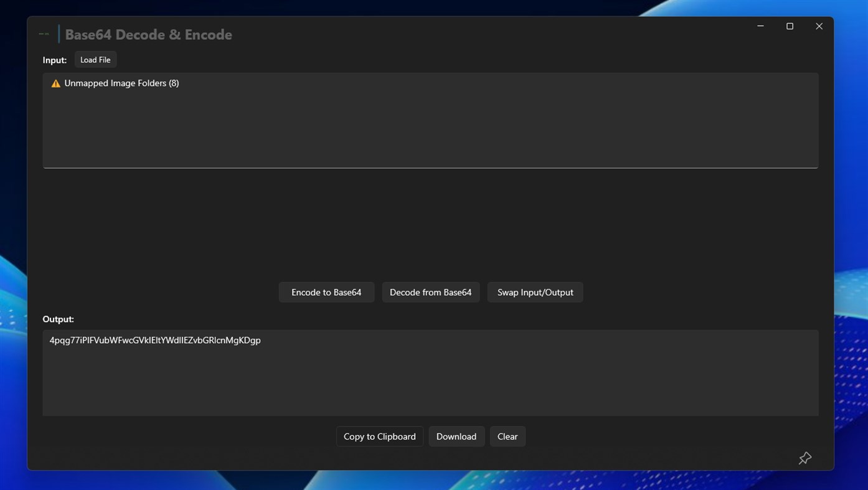Image resolution: width=868 pixels, height=490 pixels.
Task: Minimize the Base64 window
Action: click(760, 26)
